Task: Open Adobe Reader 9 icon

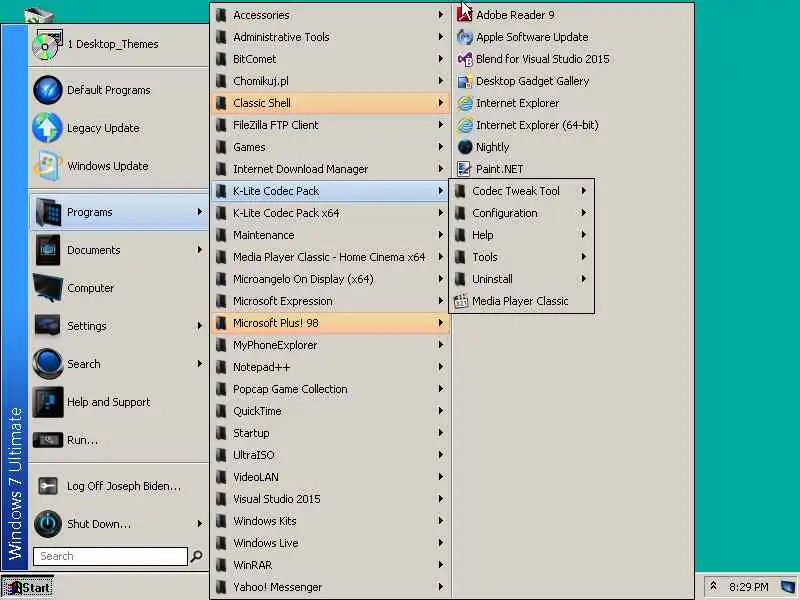Action: coord(464,15)
